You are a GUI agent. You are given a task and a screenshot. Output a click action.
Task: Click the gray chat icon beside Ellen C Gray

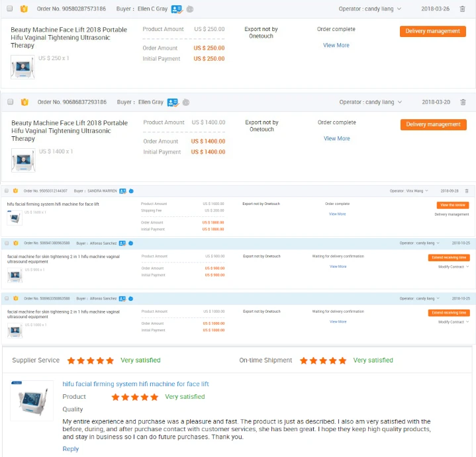[x=190, y=9]
